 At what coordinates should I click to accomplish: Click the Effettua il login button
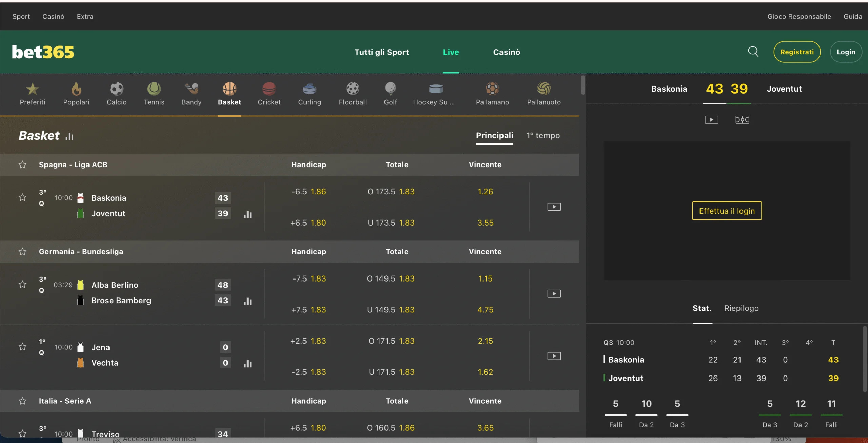(727, 211)
